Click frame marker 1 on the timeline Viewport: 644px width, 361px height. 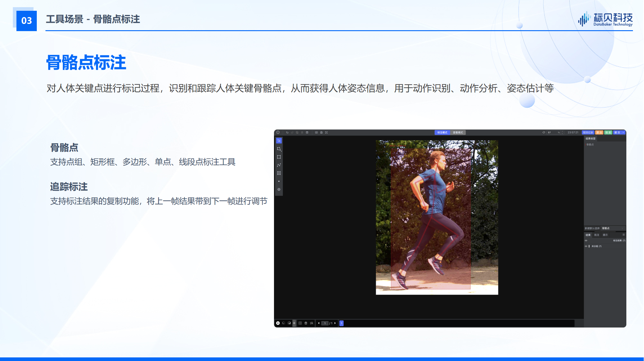point(341,323)
